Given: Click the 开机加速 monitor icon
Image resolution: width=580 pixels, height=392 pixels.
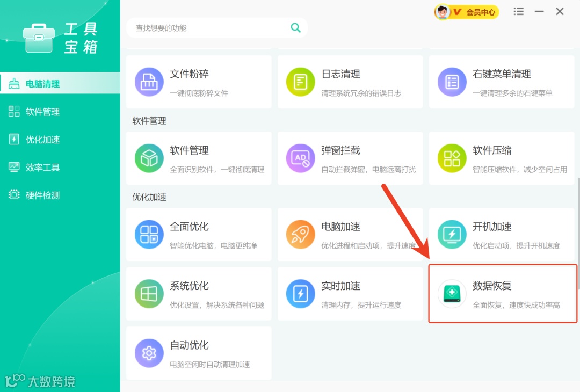Looking at the screenshot, I should (x=452, y=235).
